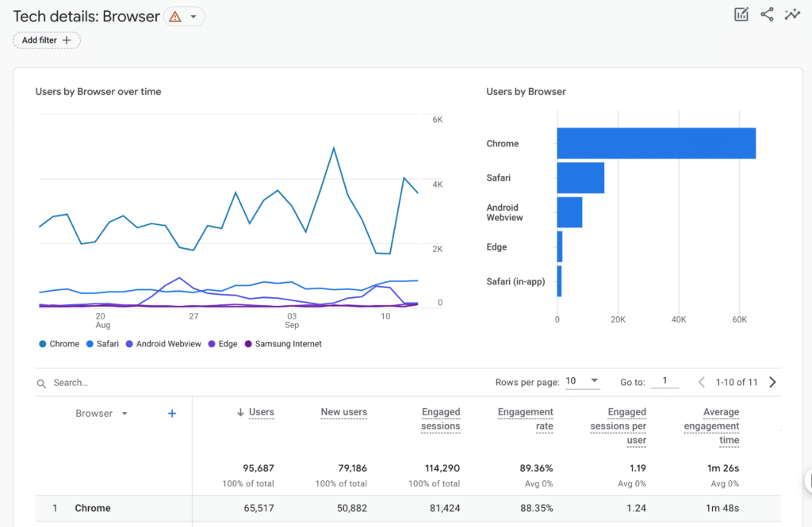Toggle Samsung Internet in the chart legend
Screen dimensions: 812x527
pyautogui.click(x=286, y=343)
